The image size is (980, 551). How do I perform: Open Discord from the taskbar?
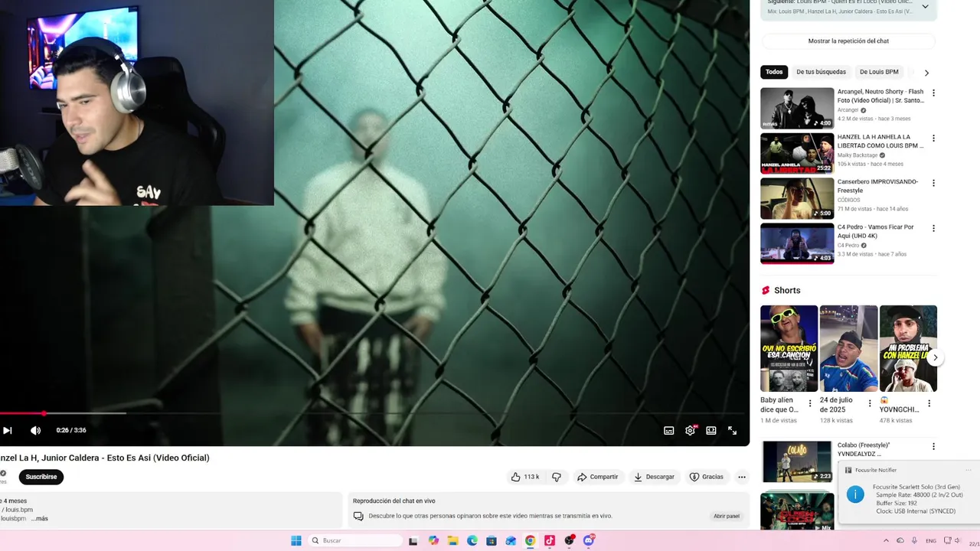588,540
